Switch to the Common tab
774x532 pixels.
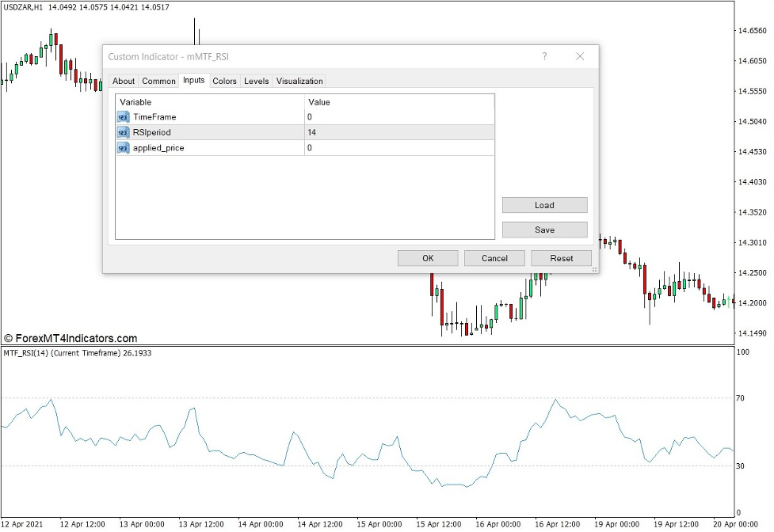pos(158,81)
